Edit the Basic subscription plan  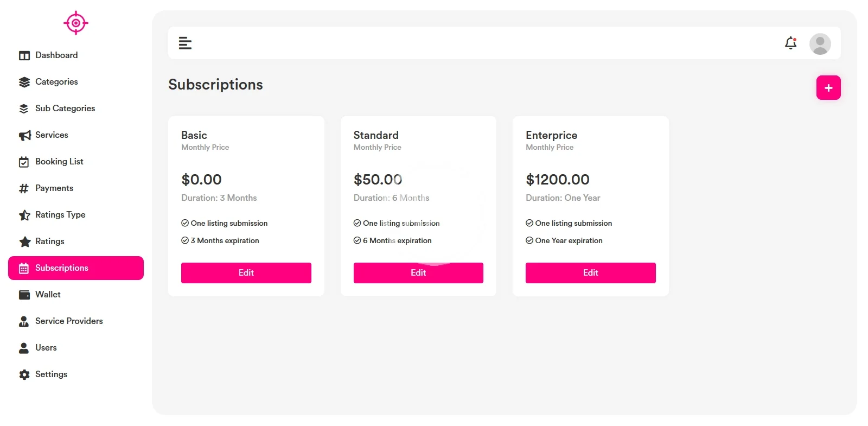246,273
